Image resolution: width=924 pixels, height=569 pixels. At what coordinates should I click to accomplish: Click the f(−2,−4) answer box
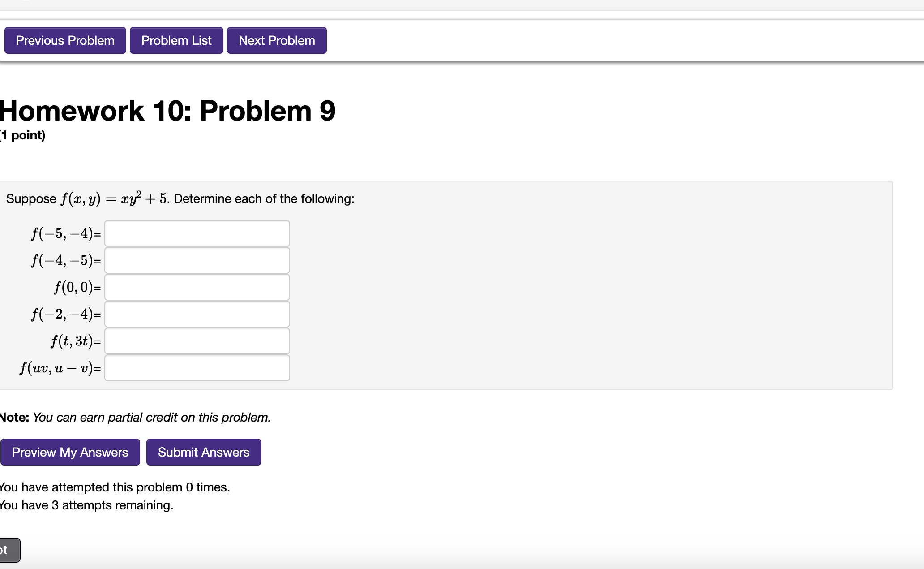click(x=197, y=314)
